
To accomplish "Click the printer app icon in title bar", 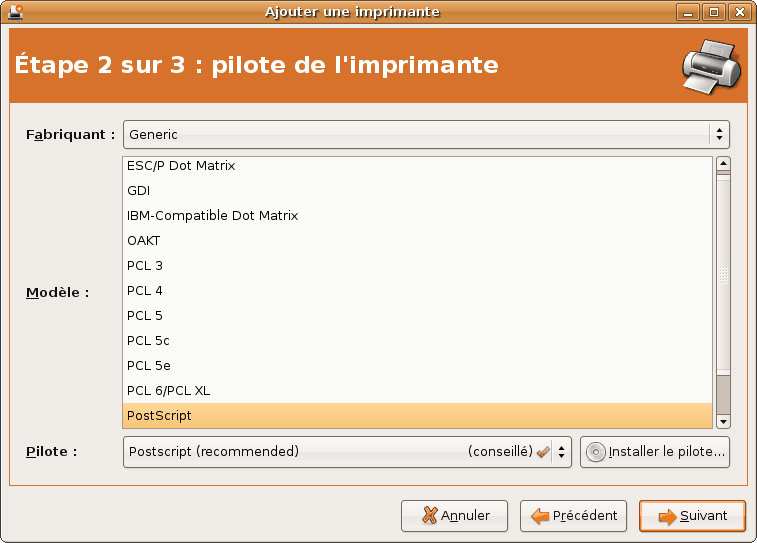I will tap(16, 12).
